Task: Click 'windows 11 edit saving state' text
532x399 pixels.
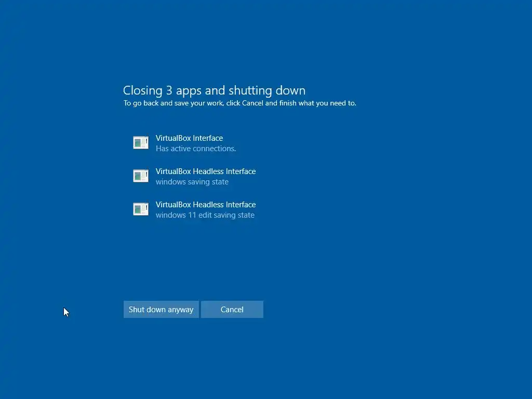Action: (x=205, y=215)
